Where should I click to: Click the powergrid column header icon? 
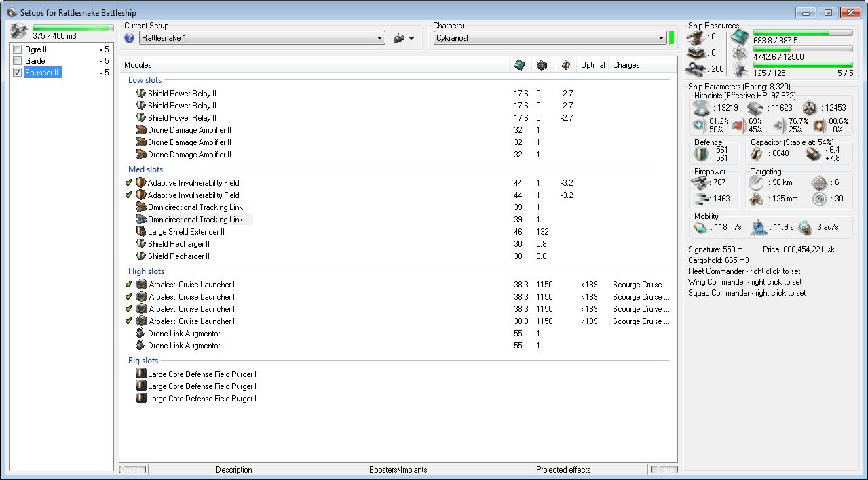click(542, 65)
